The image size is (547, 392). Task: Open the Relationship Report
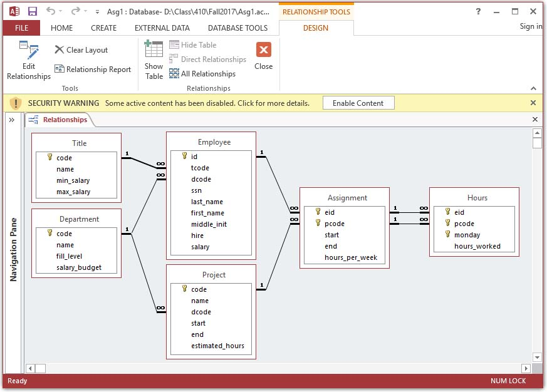(x=93, y=70)
